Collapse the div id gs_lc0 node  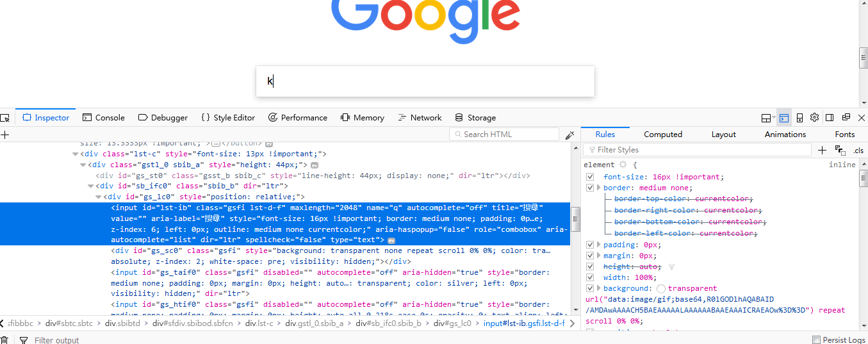pyautogui.click(x=99, y=197)
